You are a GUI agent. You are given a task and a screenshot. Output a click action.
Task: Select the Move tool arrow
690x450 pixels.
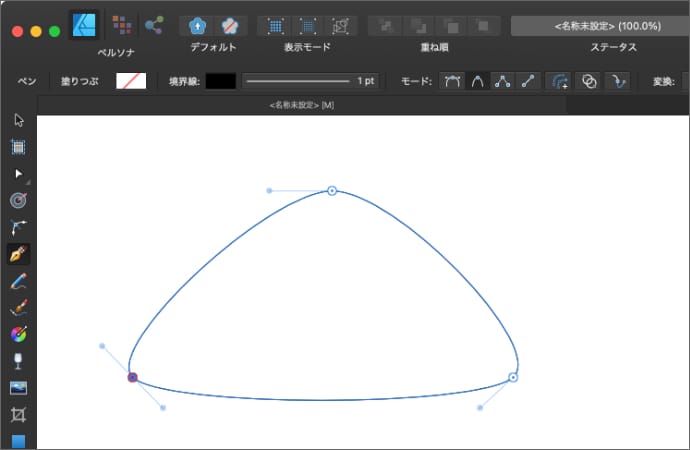(18, 120)
